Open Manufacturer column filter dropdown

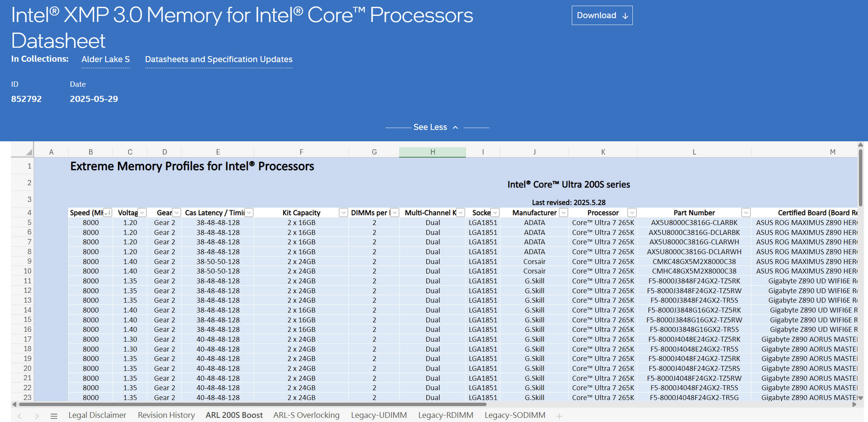coord(564,213)
